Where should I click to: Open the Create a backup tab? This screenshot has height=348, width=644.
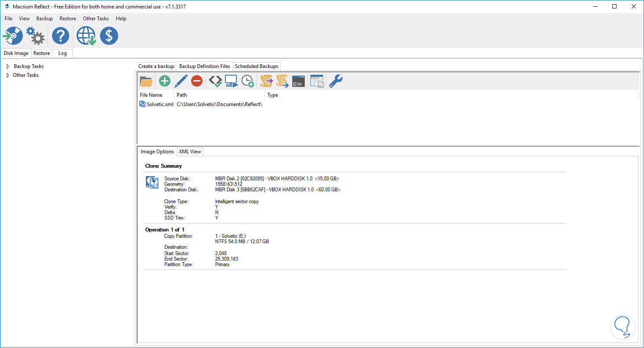pyautogui.click(x=156, y=66)
